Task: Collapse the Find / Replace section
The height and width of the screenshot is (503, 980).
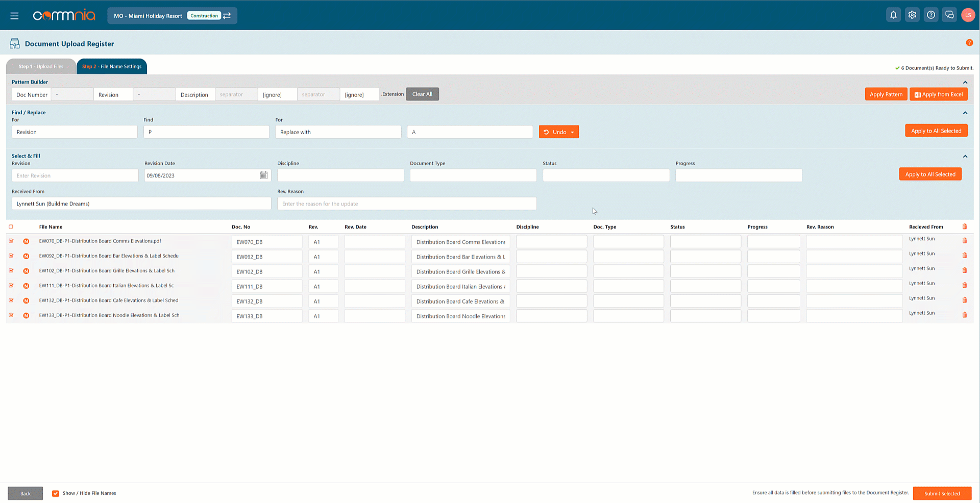Action: [x=965, y=113]
